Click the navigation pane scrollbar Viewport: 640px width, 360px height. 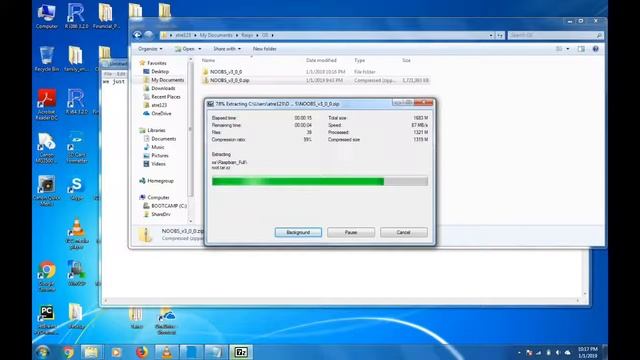coord(190,129)
